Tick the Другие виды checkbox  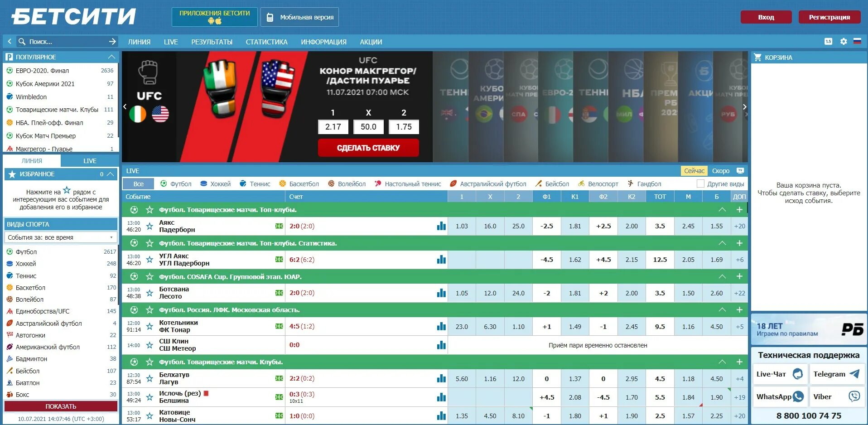tap(700, 184)
